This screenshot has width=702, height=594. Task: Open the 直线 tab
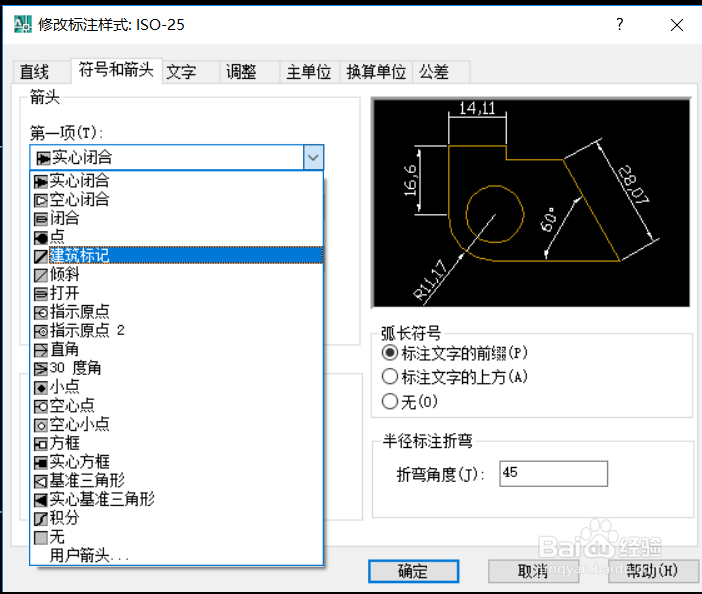coord(42,72)
